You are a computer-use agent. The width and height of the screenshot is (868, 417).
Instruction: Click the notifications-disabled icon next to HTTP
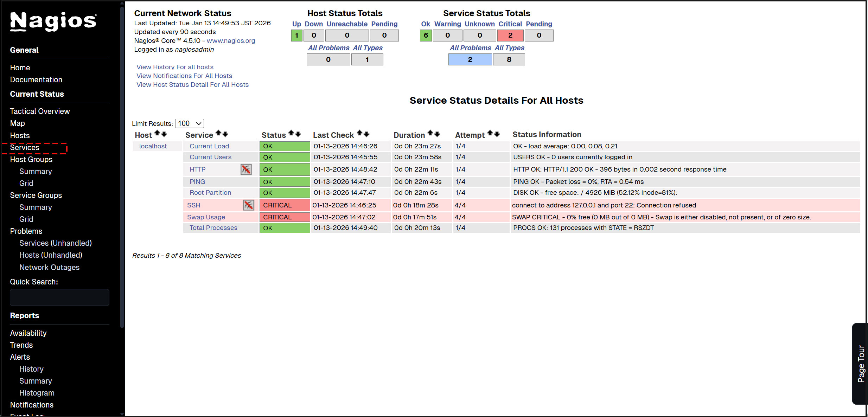[246, 169]
